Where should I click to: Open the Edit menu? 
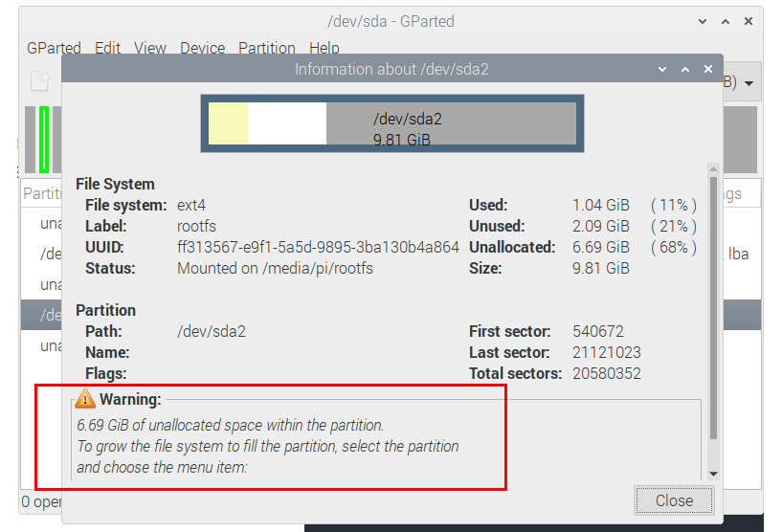pos(108,48)
